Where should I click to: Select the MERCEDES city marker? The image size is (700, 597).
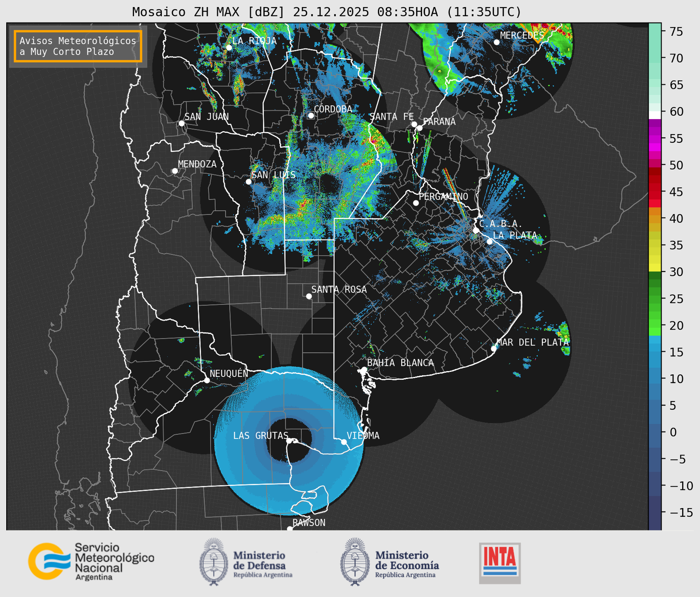(x=496, y=42)
